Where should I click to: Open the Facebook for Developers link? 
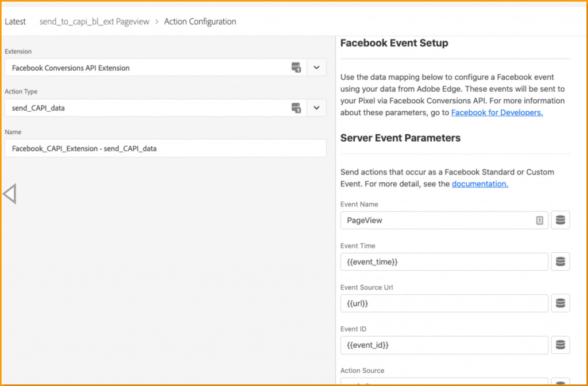497,112
